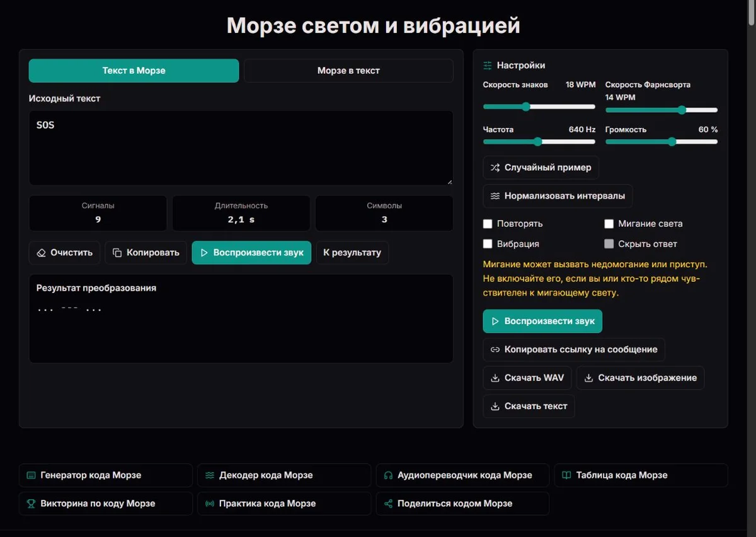Click the 14 WPM Farnsworth value
This screenshot has width=756, height=537.
[621, 98]
